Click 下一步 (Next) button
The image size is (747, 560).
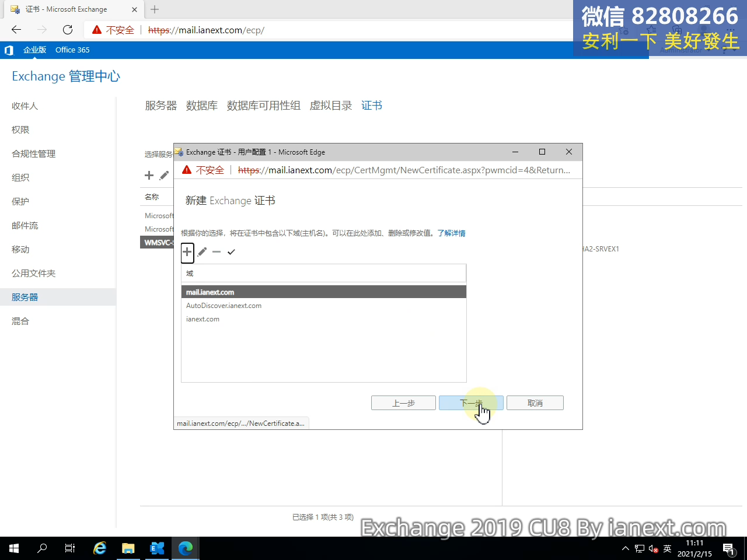coord(471,403)
